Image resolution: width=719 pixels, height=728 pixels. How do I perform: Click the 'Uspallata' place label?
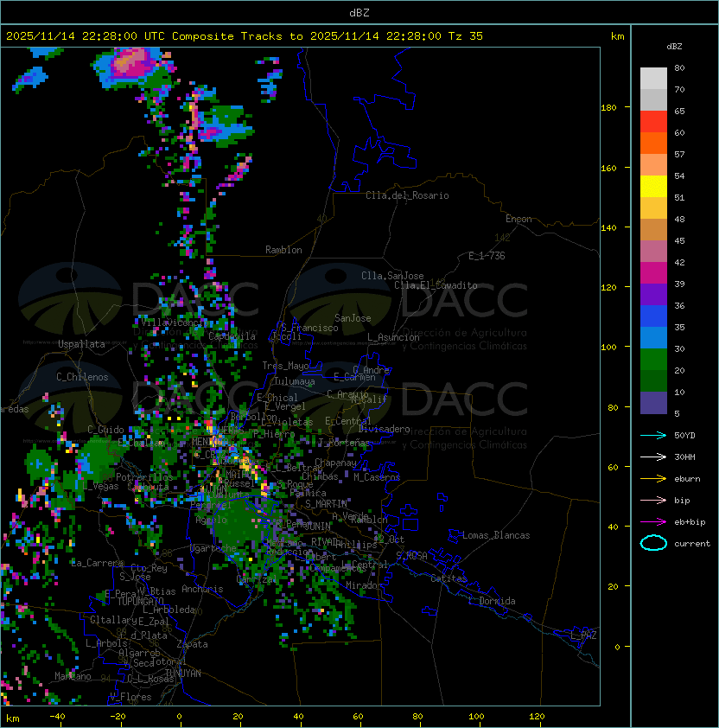tap(81, 344)
